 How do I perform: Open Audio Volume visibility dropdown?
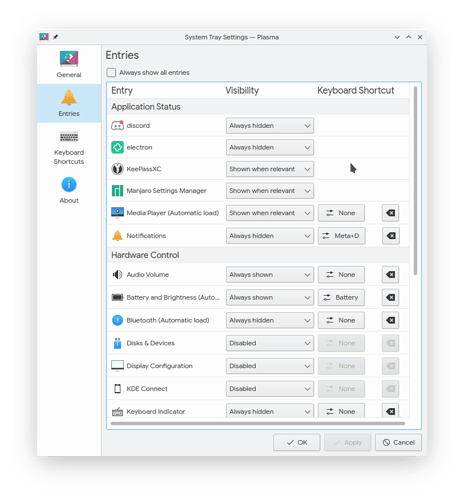click(270, 275)
